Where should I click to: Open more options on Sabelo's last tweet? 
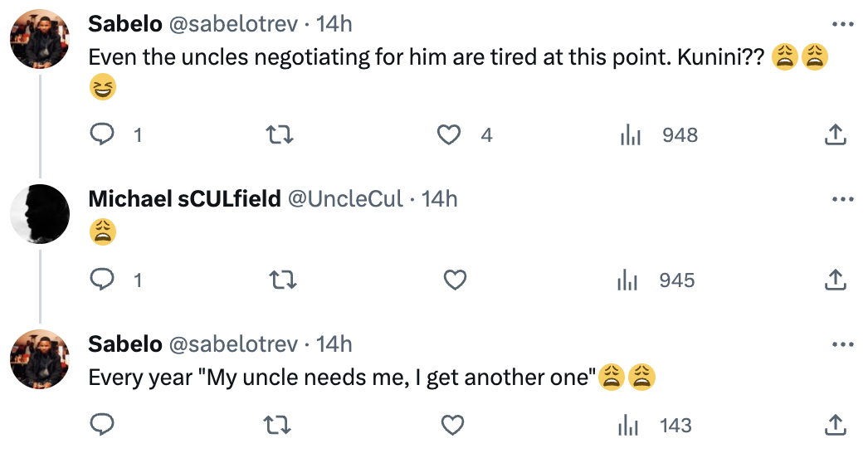[842, 344]
